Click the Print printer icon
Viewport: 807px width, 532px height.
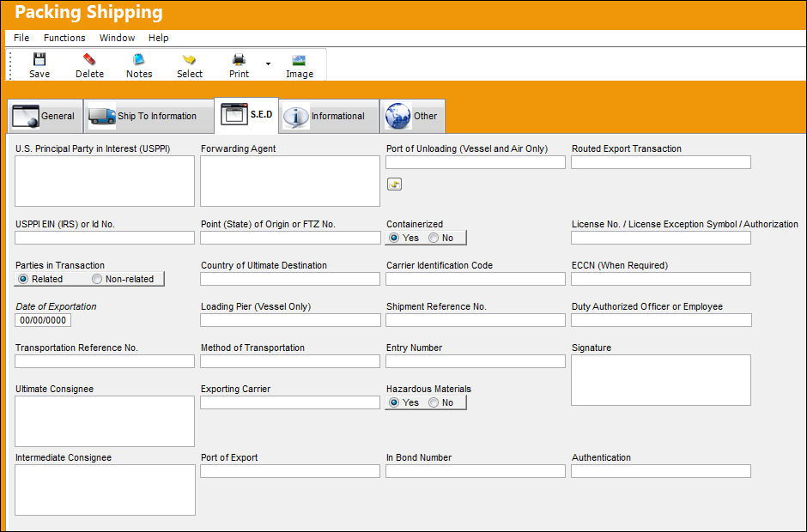click(x=239, y=59)
